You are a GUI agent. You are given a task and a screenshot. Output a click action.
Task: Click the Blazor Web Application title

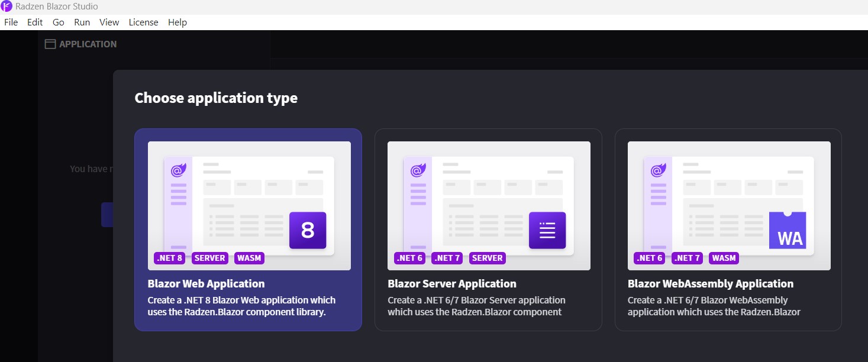point(206,284)
